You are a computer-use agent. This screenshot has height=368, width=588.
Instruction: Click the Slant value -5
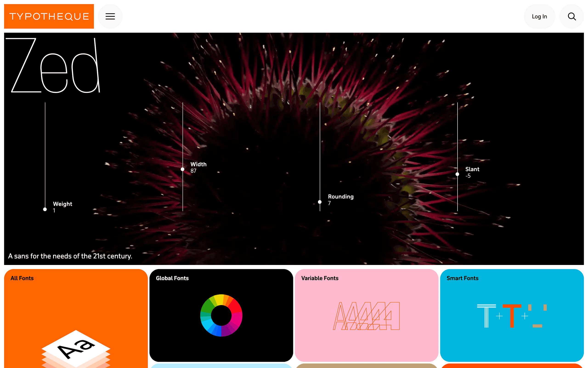pyautogui.click(x=468, y=176)
